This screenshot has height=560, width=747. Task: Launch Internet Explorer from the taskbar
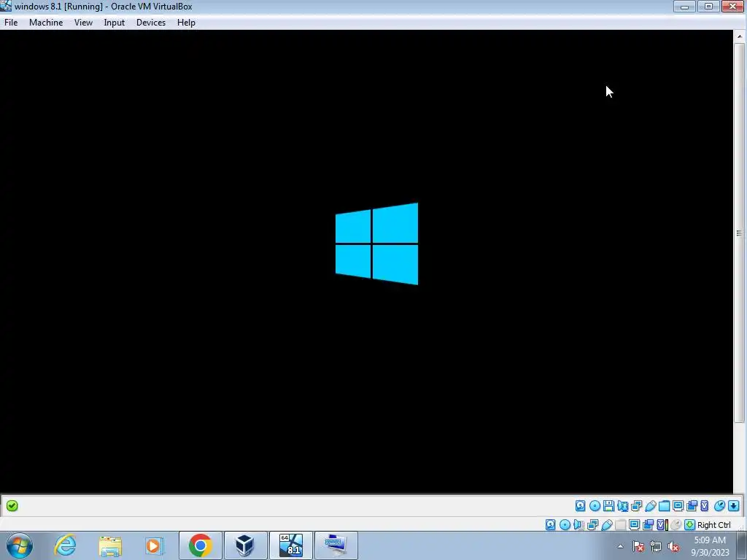[x=65, y=545]
